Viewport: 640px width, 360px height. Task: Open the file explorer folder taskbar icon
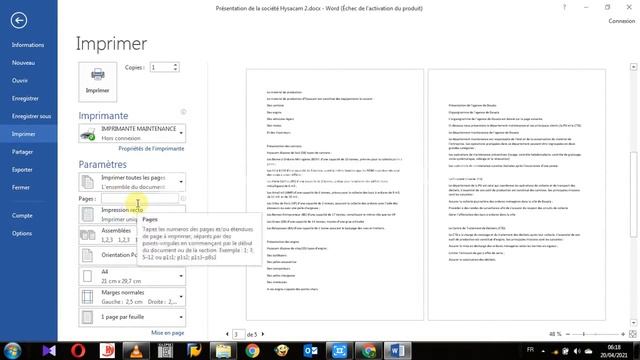(x=223, y=351)
